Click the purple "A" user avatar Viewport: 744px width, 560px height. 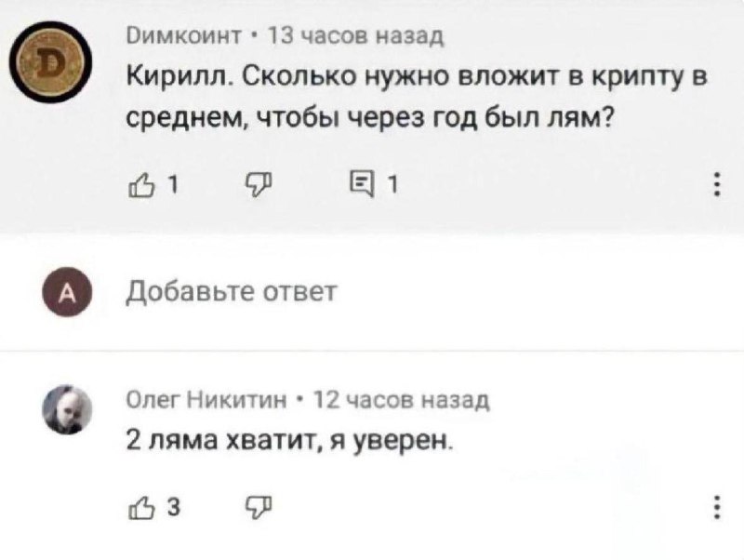[x=66, y=293]
